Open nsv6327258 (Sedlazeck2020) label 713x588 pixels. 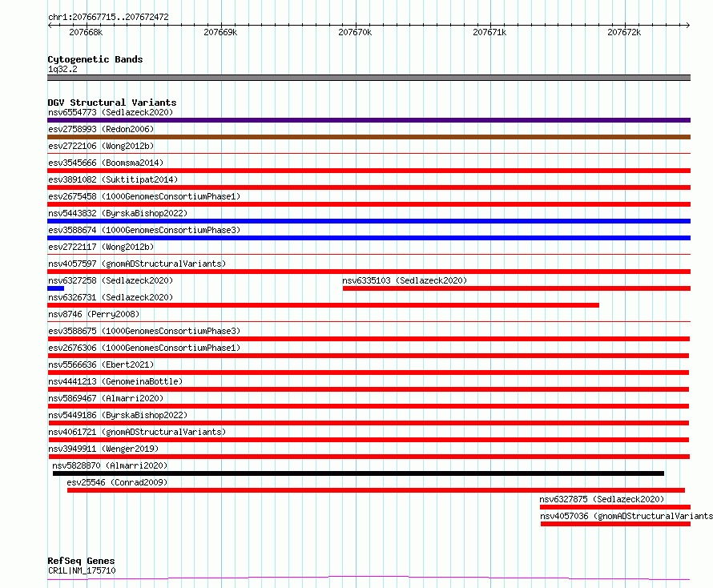click(111, 280)
